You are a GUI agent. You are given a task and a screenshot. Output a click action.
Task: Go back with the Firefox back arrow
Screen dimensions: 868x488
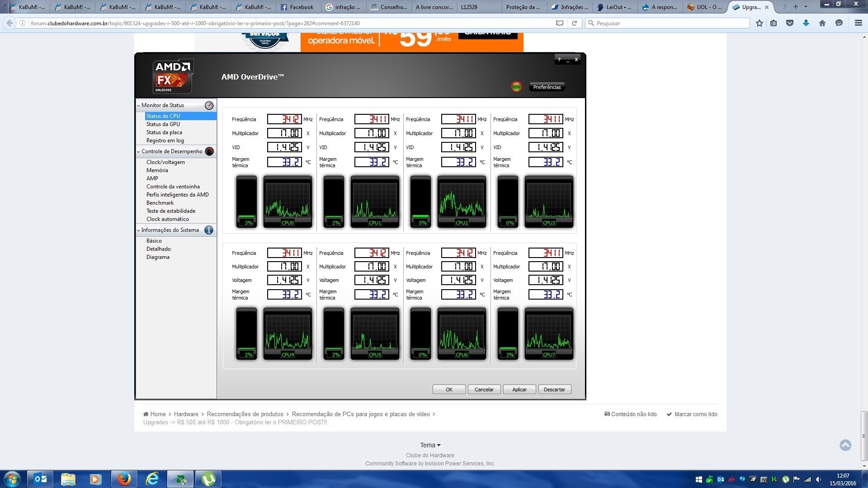(9, 23)
